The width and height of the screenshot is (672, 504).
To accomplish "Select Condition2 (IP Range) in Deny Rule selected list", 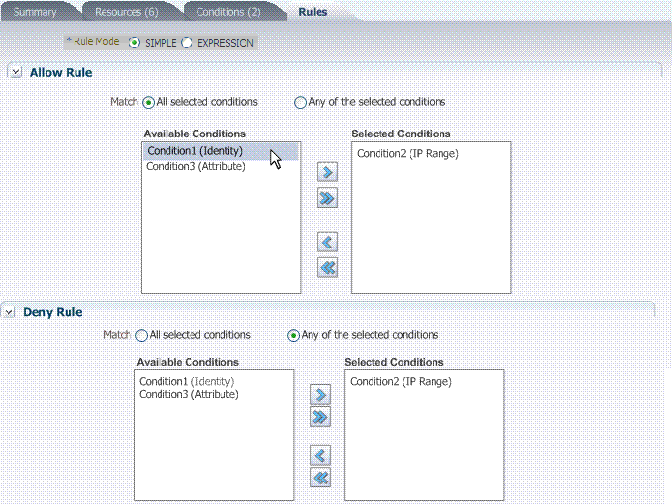I will 401,381.
